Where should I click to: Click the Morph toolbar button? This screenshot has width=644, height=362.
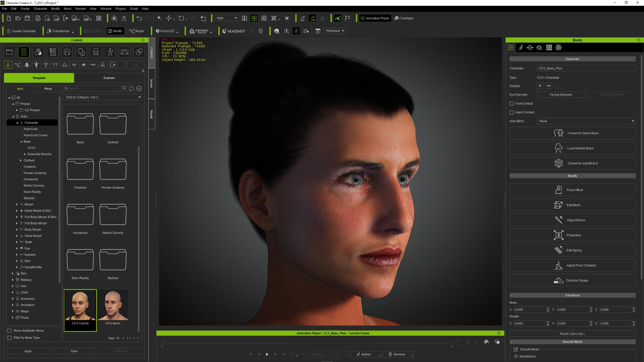pyautogui.click(x=137, y=31)
